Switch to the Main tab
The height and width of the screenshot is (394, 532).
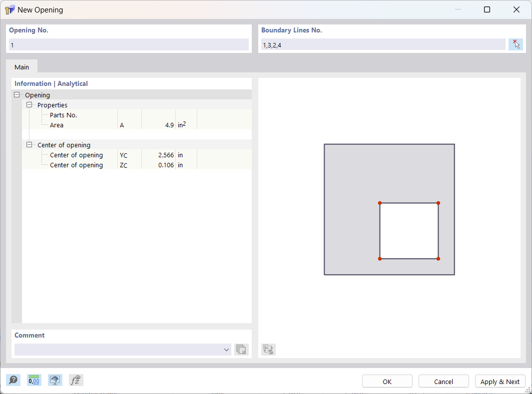coord(21,66)
